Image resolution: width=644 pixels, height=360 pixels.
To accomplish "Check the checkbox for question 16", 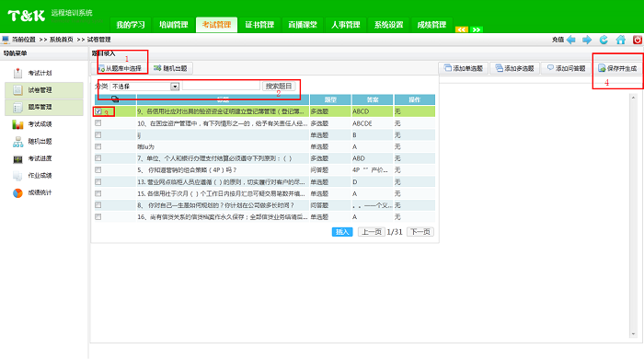I will pyautogui.click(x=98, y=217).
